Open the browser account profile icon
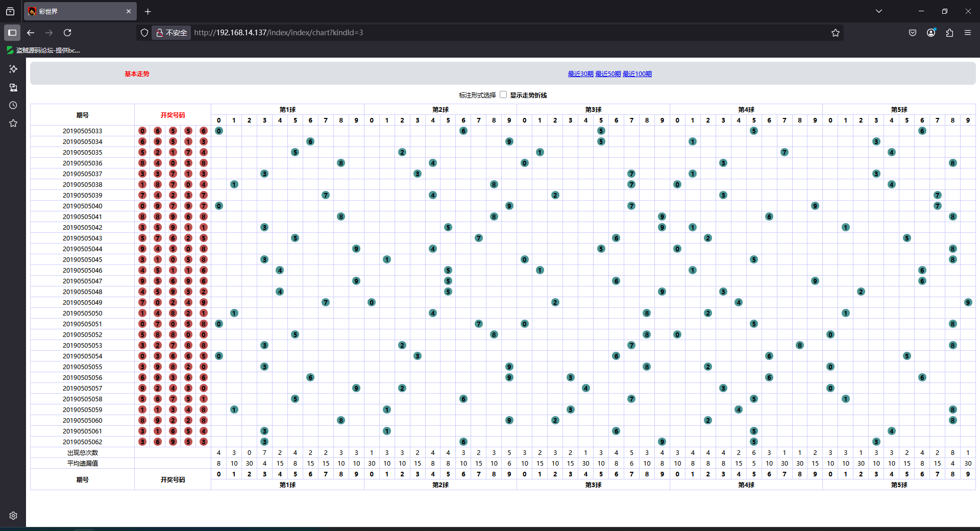The width and height of the screenshot is (980, 531). point(931,33)
